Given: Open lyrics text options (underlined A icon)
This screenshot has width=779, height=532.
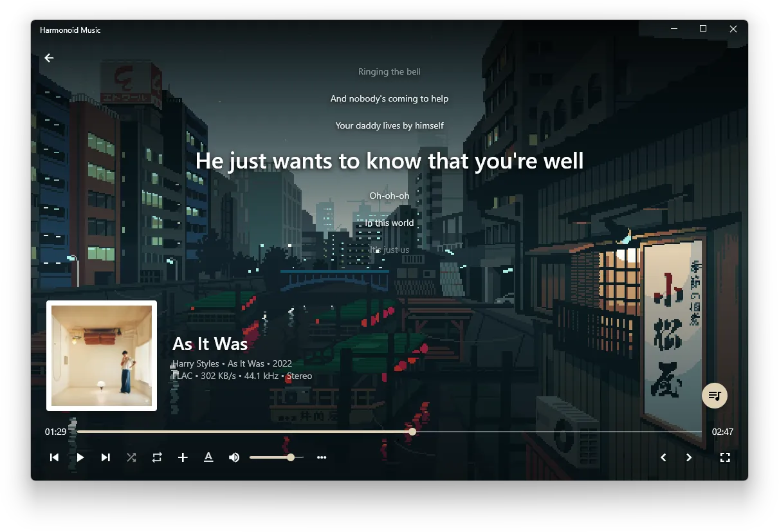Looking at the screenshot, I should click(x=208, y=457).
